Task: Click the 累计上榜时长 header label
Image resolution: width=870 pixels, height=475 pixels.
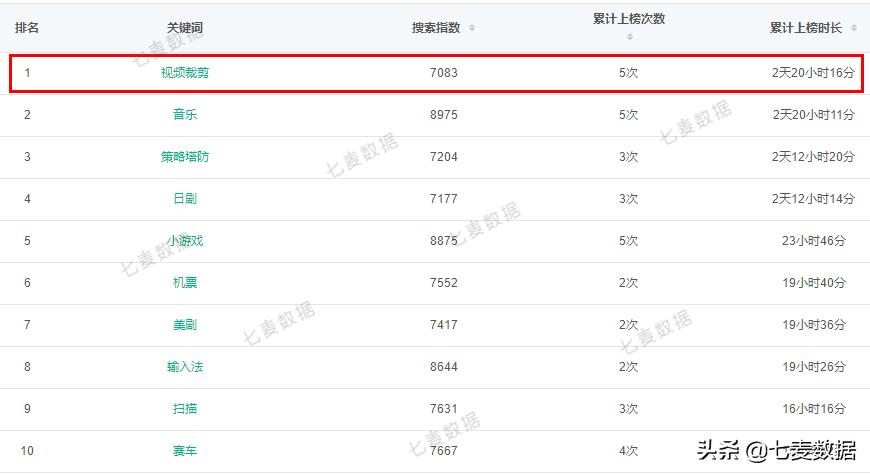Action: click(x=807, y=28)
